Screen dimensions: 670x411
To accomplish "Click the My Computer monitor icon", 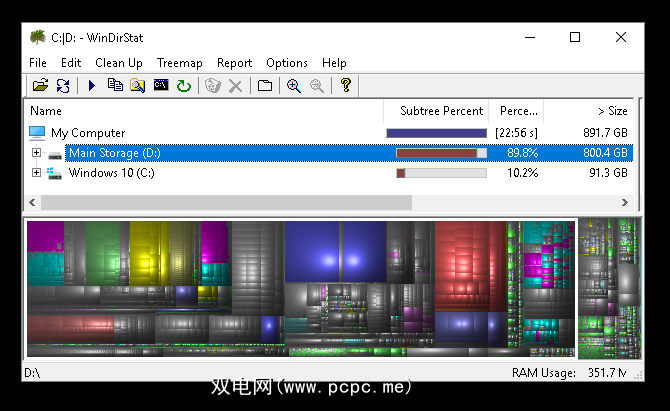I will pos(37,133).
